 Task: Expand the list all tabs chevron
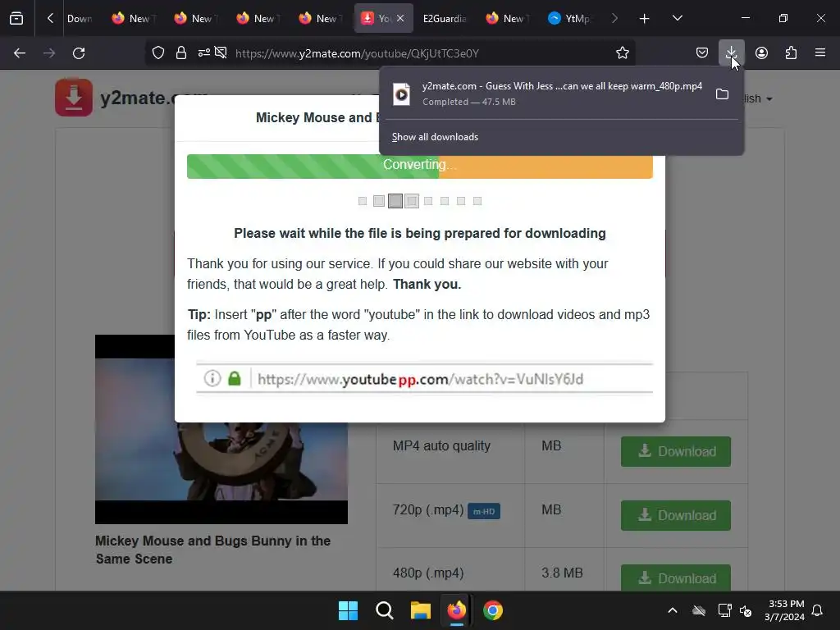(677, 18)
